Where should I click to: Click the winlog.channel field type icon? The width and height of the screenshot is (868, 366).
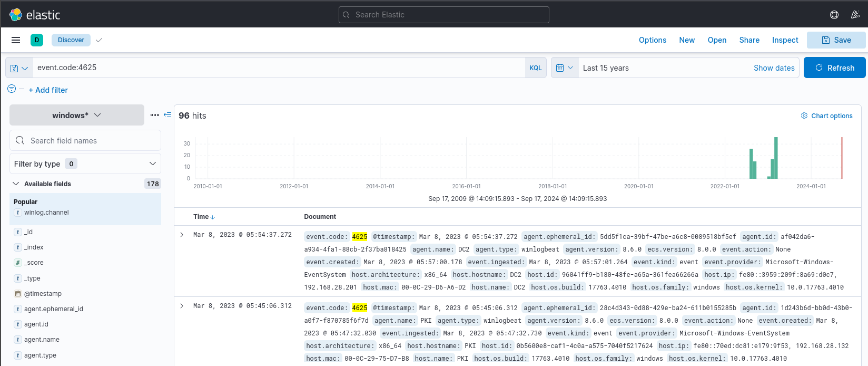click(18, 213)
